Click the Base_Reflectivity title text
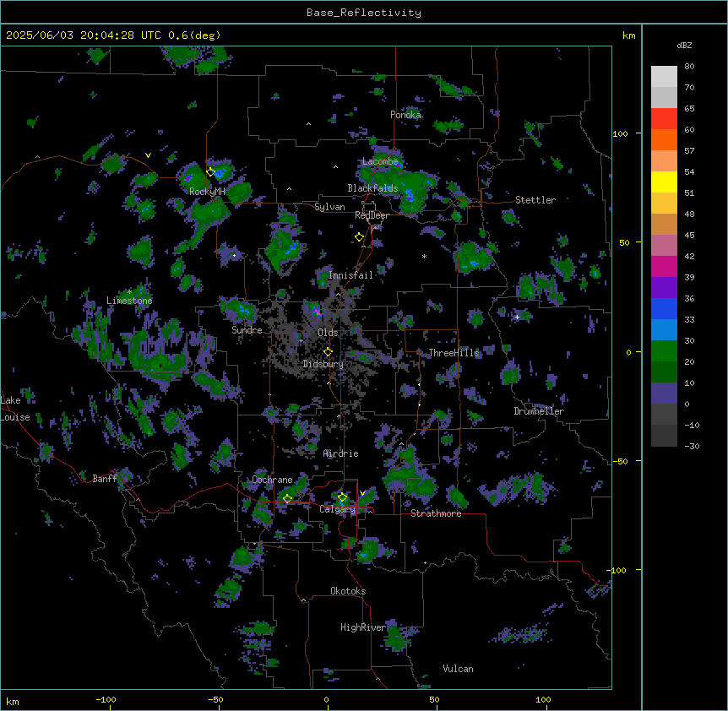The image size is (728, 711). (364, 13)
